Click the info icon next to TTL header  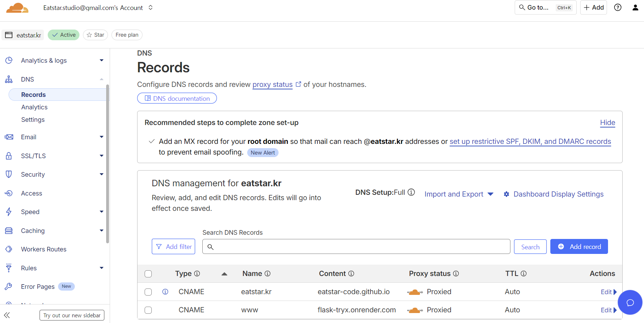click(524, 273)
